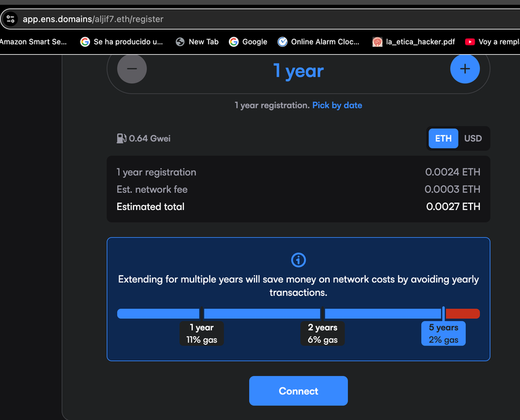520x420 pixels.
Task: Click the '2 years 6% gas' marker
Action: (x=322, y=333)
